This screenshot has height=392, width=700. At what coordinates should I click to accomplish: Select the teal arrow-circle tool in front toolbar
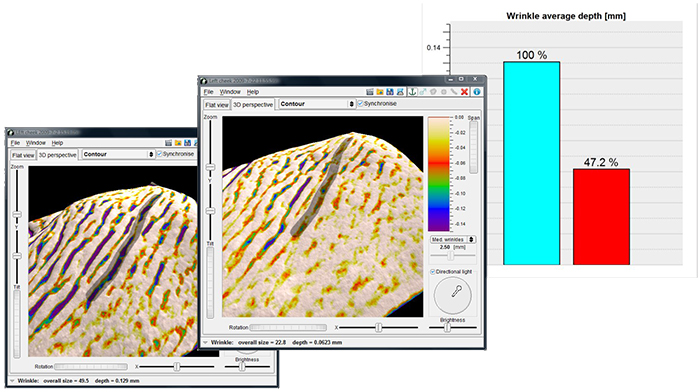[423, 92]
